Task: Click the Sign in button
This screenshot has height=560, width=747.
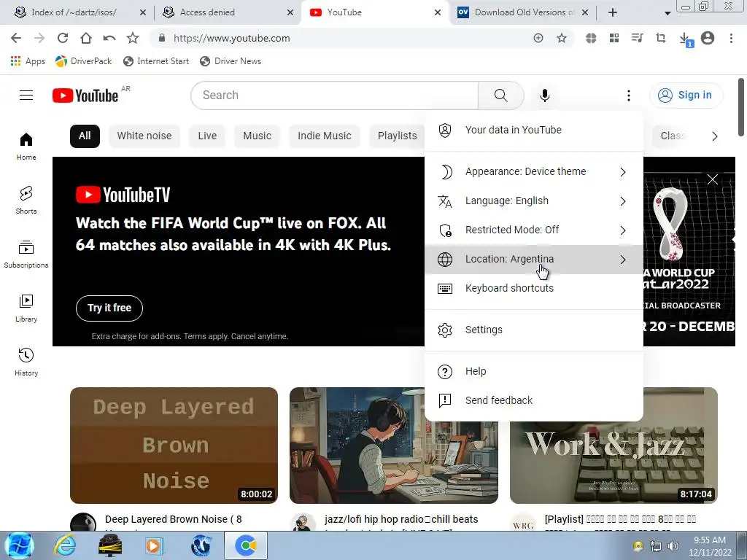Action: 686,96
